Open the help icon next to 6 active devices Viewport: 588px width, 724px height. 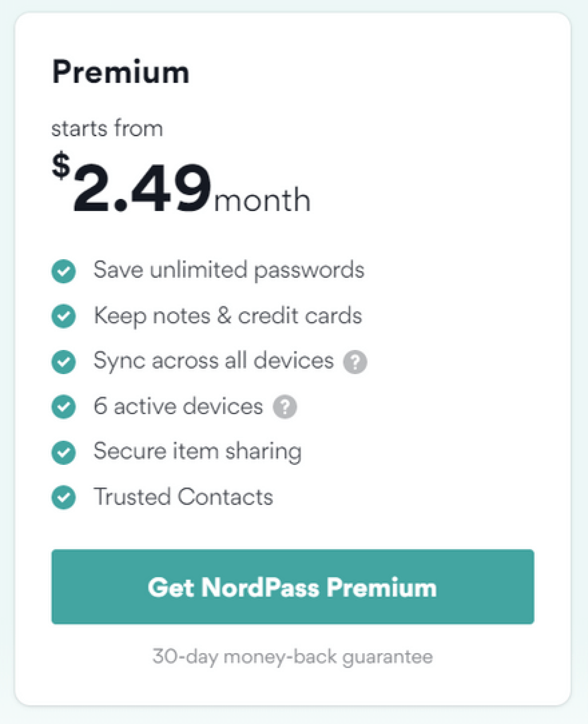pyautogui.click(x=286, y=407)
